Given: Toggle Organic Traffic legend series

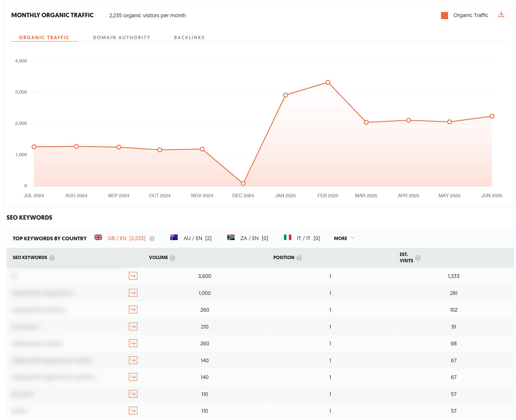Looking at the screenshot, I should (x=470, y=15).
